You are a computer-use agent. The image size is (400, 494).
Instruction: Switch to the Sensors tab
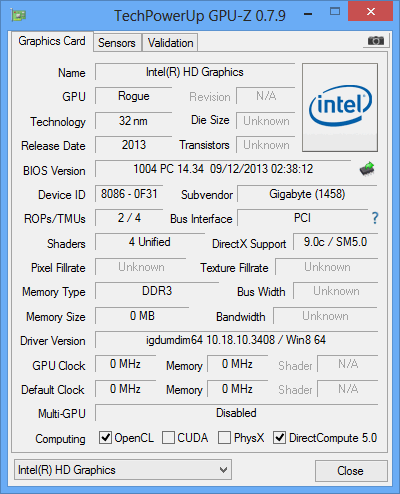[117, 43]
